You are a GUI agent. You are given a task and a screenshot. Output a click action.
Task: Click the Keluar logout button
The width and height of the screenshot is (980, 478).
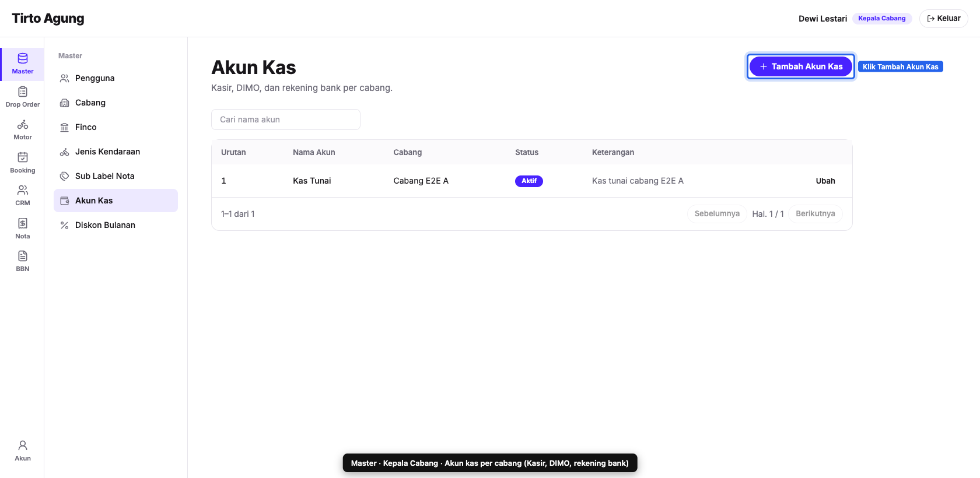(943, 19)
